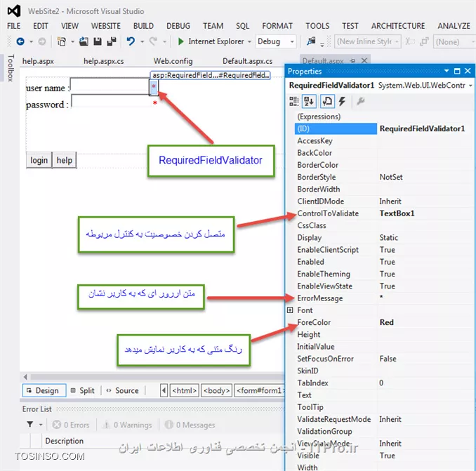Open the New Project dropdown arrow
Screen dimensions: 476x471
72,41
